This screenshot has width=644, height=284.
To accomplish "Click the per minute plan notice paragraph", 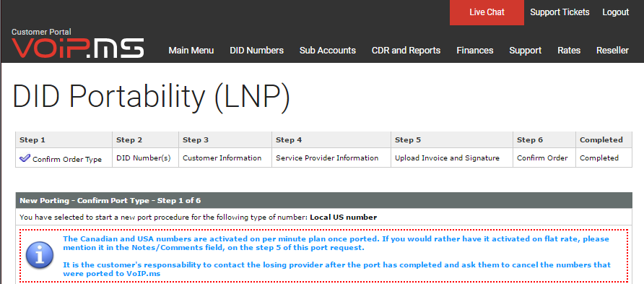I will [336, 244].
